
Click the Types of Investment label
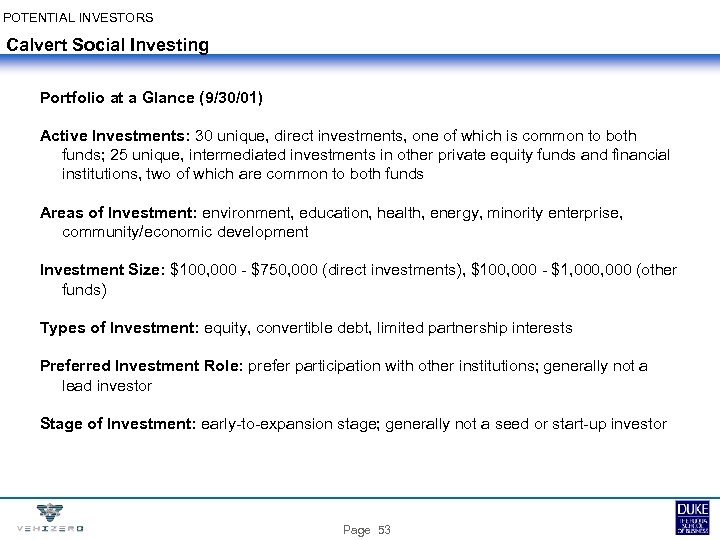pos(118,328)
